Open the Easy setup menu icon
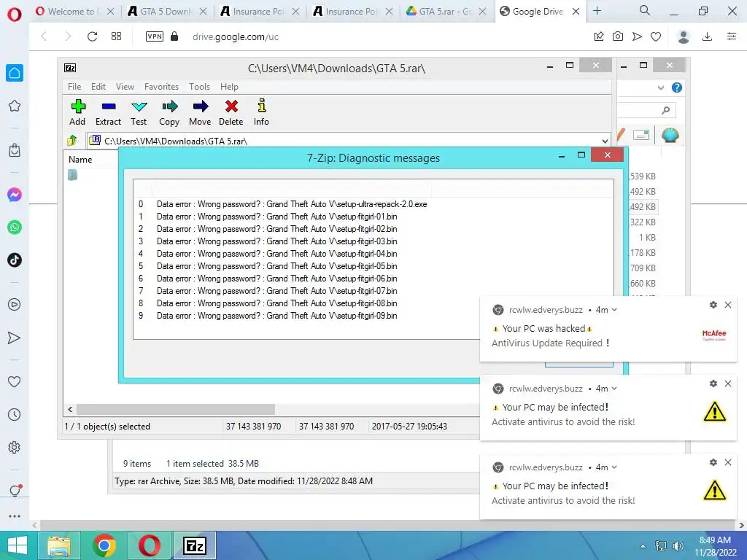747x560 pixels. tap(732, 36)
